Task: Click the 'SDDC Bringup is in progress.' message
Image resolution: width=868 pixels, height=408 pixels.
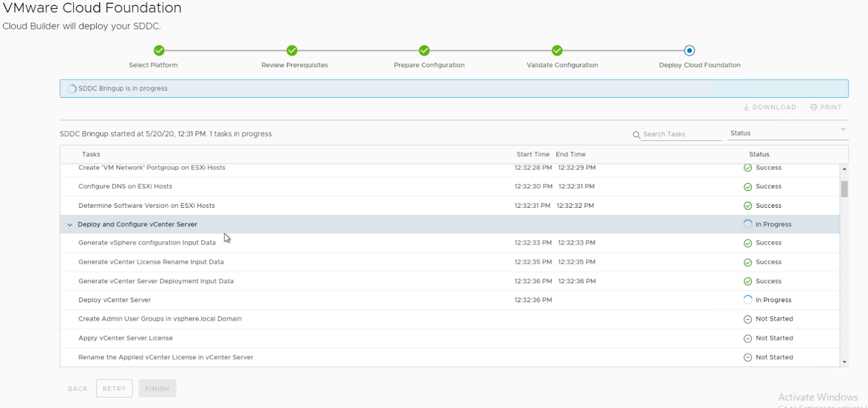Action: point(124,88)
